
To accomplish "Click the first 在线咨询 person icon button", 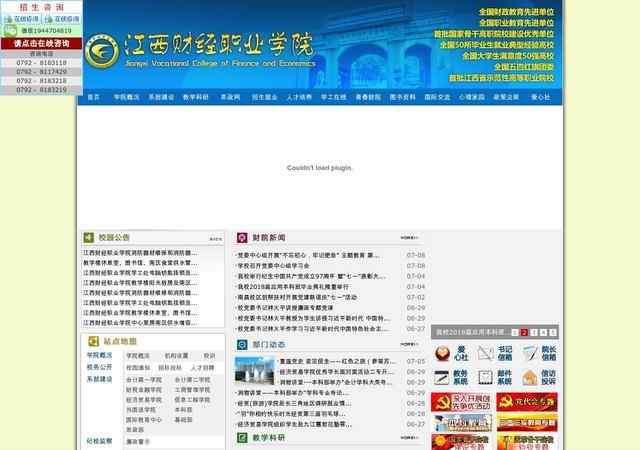I will coord(22,19).
